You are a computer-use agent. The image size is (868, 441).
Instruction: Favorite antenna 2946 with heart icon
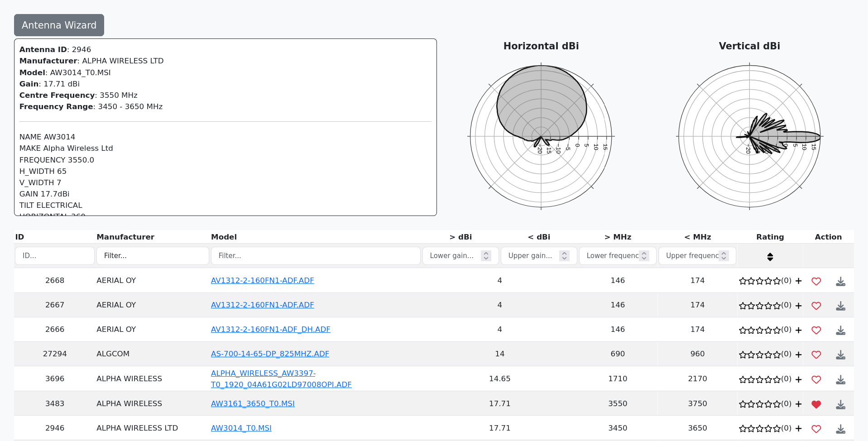pyautogui.click(x=816, y=429)
